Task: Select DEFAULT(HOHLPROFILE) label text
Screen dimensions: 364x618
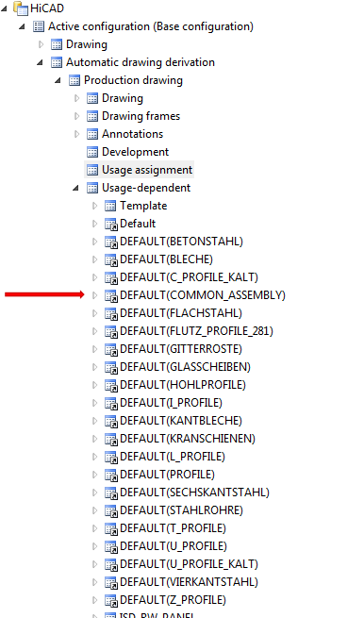Action: click(183, 385)
